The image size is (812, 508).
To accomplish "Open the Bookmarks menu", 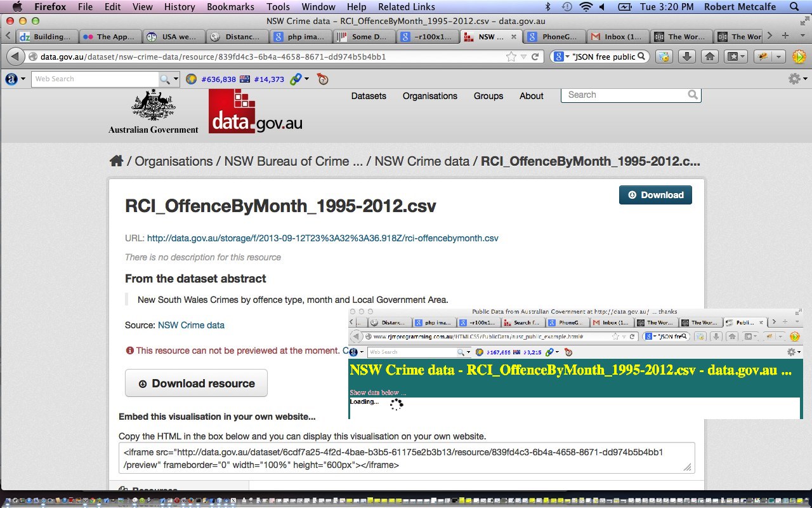I will (230, 7).
